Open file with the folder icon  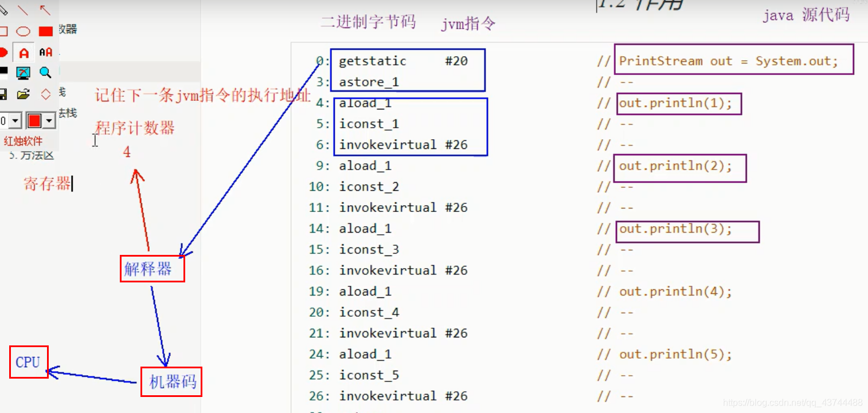23,95
